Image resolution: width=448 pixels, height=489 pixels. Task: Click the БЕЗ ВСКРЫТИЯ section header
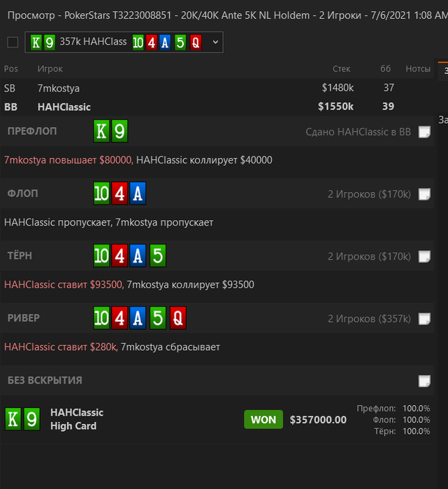coord(45,381)
